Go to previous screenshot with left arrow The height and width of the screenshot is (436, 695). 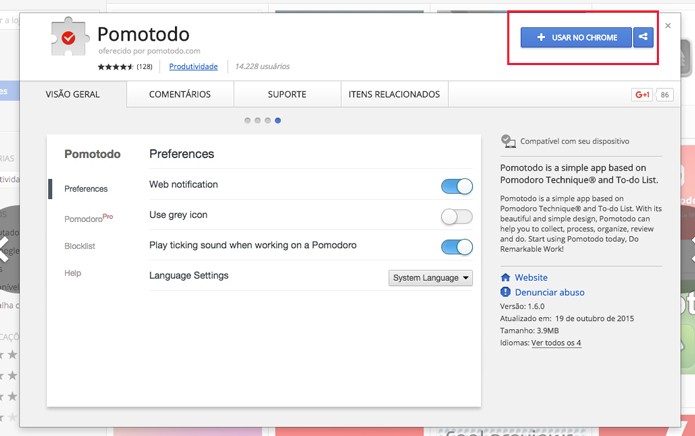coord(4,249)
